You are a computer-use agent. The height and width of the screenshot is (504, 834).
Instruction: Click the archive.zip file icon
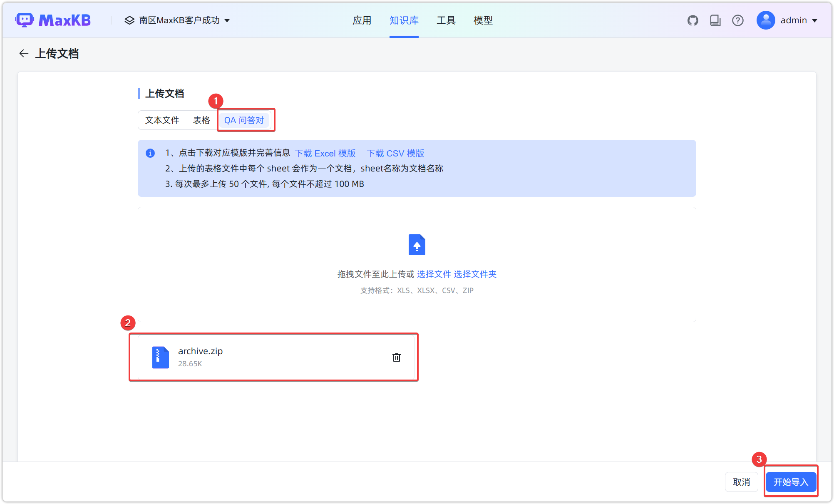(161, 358)
